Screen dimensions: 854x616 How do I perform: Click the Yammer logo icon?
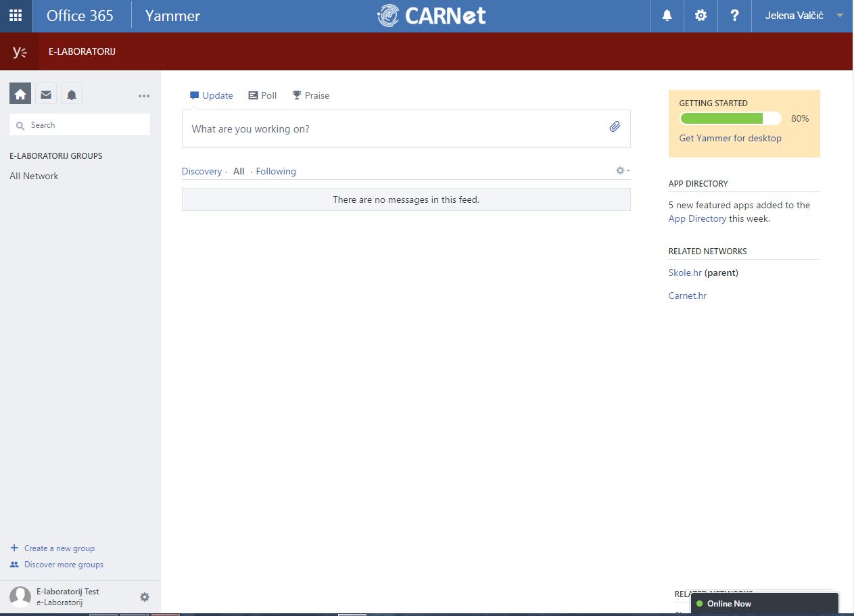20,51
